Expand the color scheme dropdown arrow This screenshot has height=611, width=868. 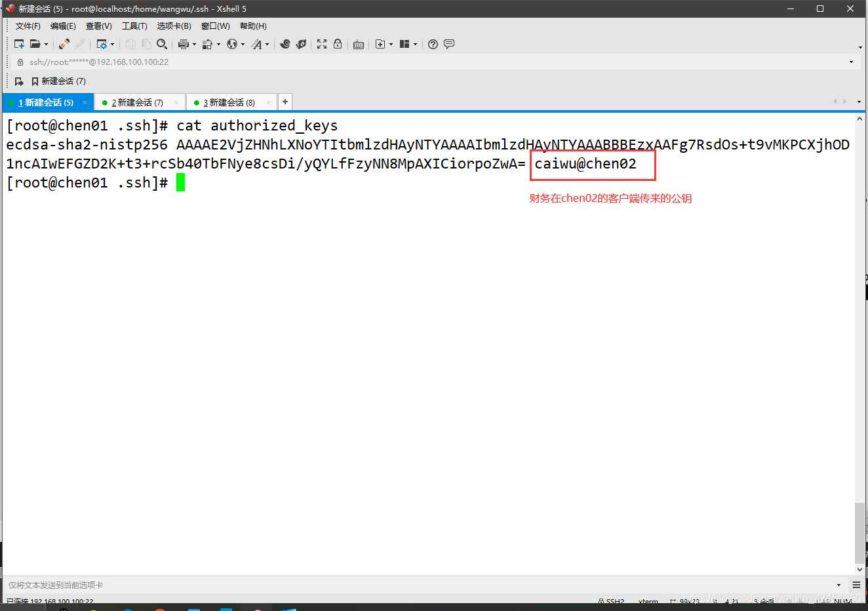pos(218,45)
